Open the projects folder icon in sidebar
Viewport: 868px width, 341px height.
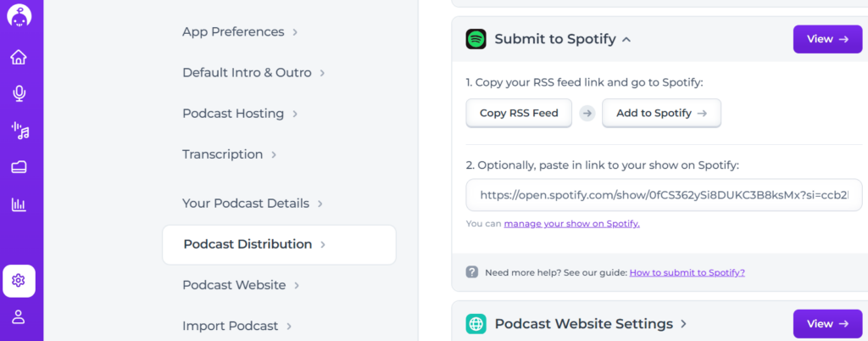(19, 167)
